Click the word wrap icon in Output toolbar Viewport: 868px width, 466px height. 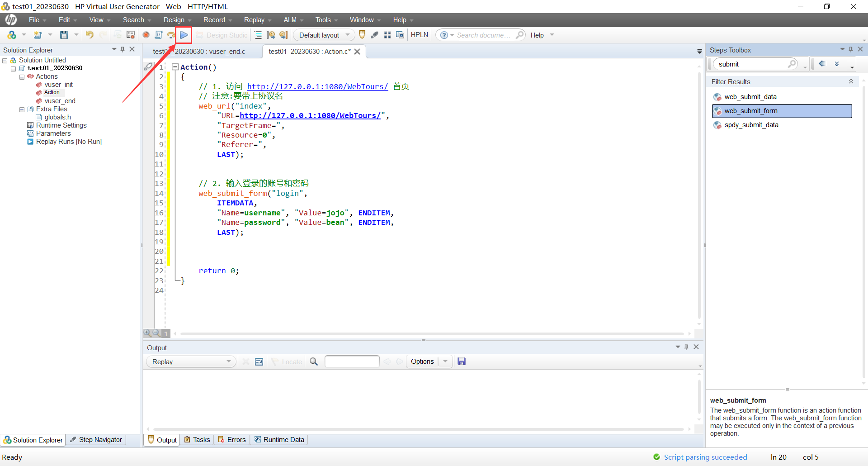259,361
